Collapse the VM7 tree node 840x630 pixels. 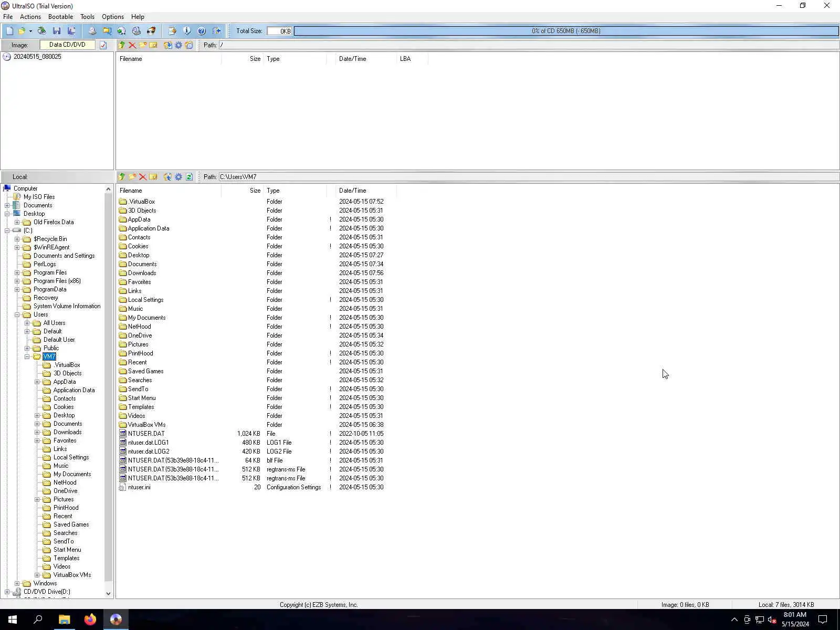click(x=27, y=356)
